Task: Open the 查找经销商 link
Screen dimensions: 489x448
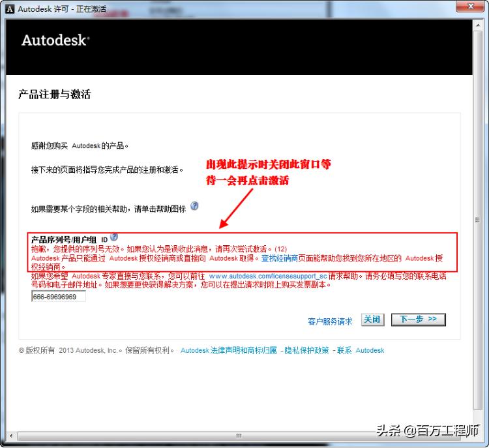Action: (x=280, y=258)
